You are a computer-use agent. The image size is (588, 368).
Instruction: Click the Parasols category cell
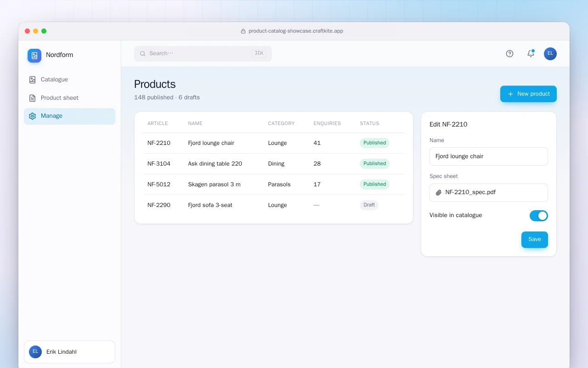click(x=279, y=184)
